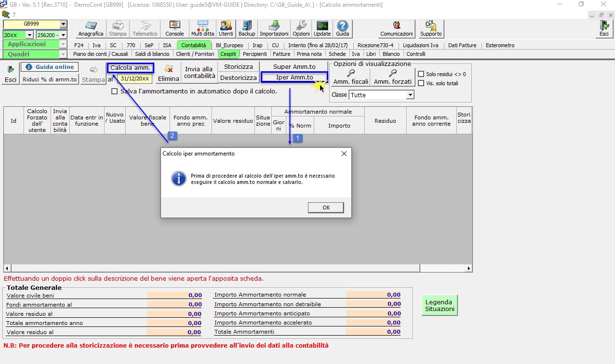The image size is (615, 364).
Task: Open the Importazioni icon
Action: click(274, 29)
